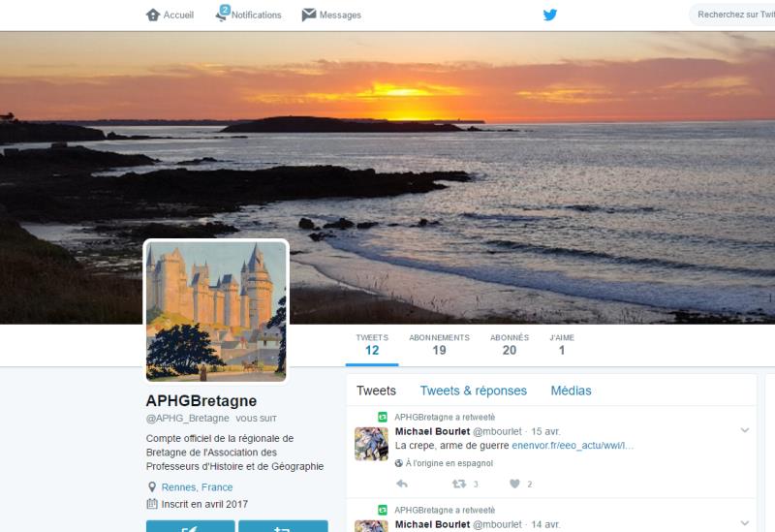Open the castle profile picture

217,310
